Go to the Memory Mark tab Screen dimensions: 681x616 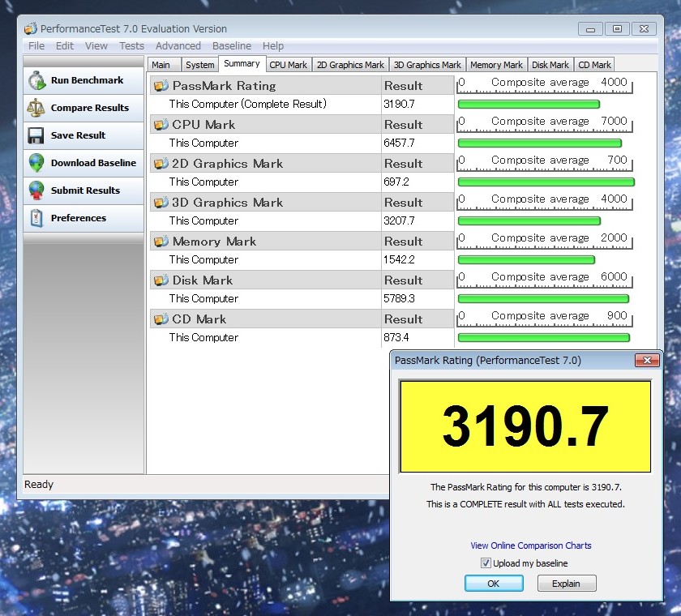pos(496,65)
